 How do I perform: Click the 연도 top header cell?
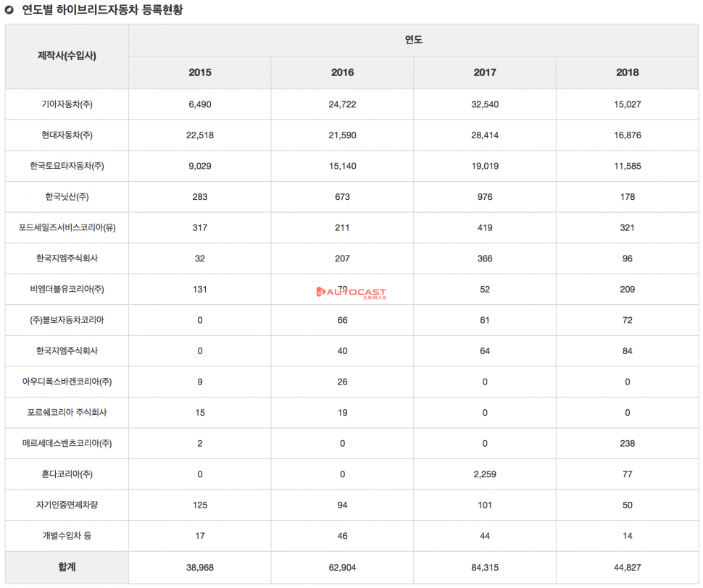(x=414, y=40)
